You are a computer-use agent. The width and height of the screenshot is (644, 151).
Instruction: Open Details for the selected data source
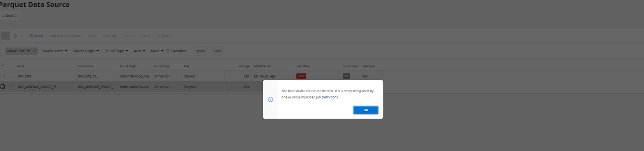[36, 36]
